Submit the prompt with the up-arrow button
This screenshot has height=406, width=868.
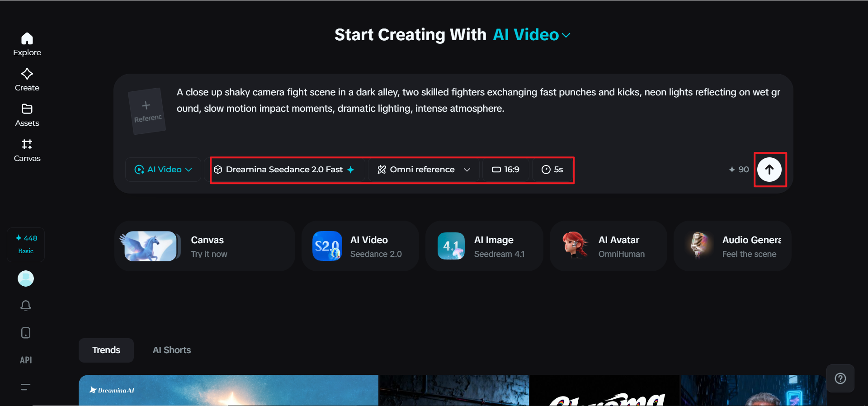click(x=769, y=170)
